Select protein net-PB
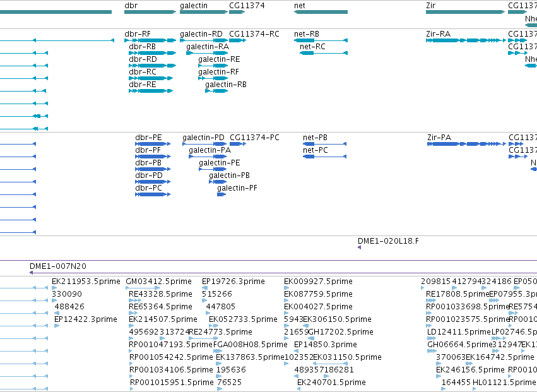 coord(325,144)
